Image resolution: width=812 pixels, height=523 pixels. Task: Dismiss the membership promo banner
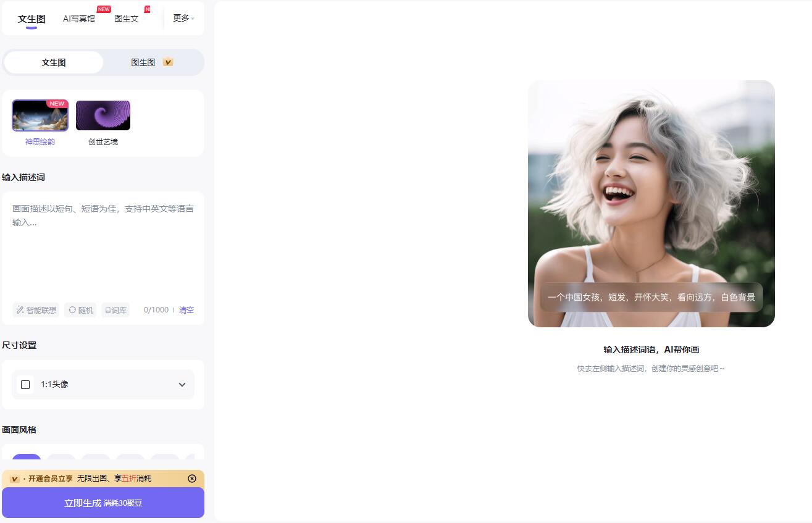191,479
